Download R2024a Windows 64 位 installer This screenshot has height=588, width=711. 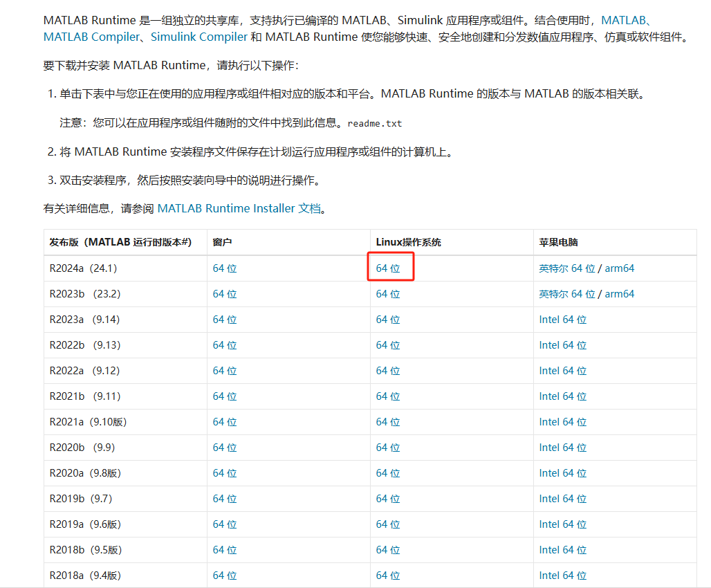pyautogui.click(x=225, y=268)
